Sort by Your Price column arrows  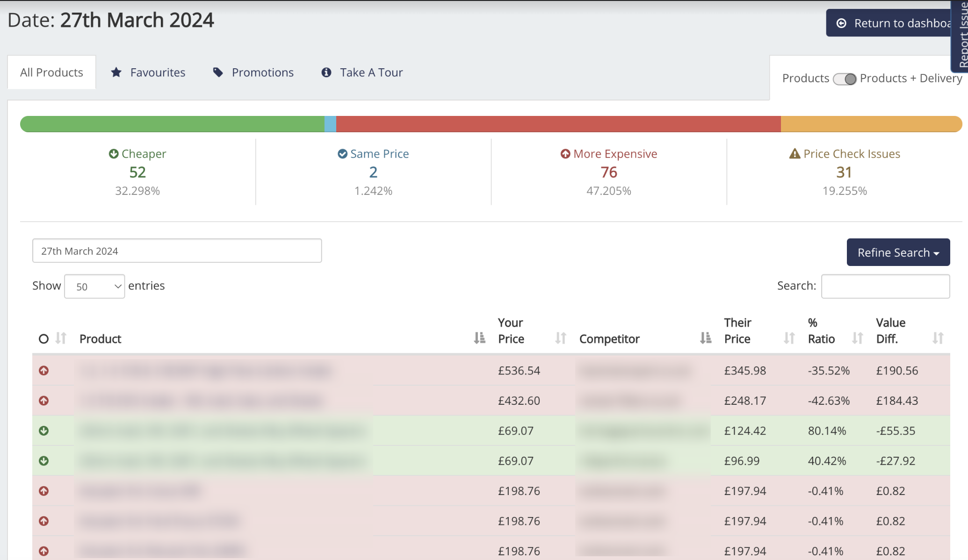coord(561,338)
